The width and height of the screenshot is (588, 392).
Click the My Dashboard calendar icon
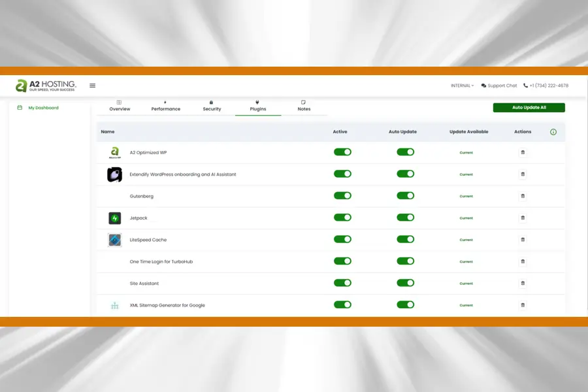click(x=20, y=107)
